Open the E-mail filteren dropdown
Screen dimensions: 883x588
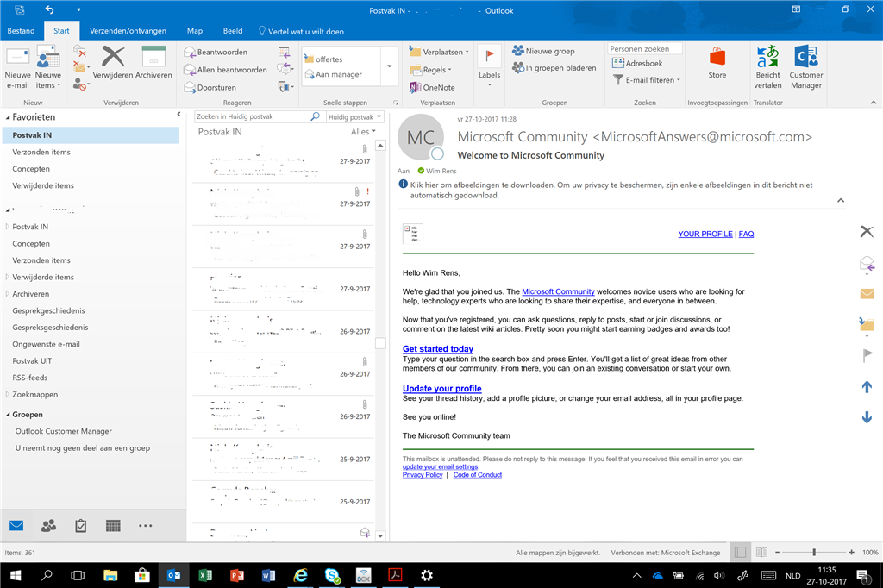pos(647,80)
